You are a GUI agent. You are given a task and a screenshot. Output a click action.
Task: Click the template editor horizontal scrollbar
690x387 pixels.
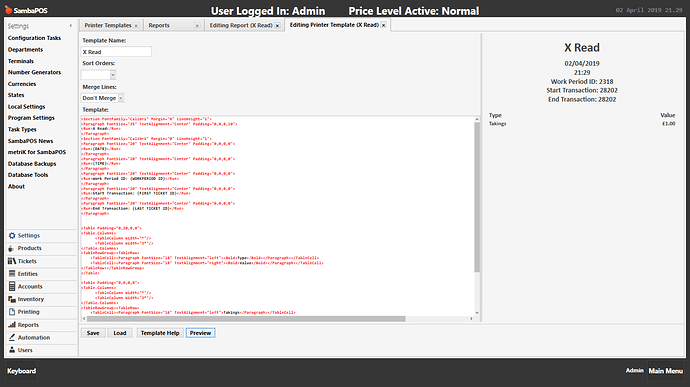pyautogui.click(x=246, y=318)
